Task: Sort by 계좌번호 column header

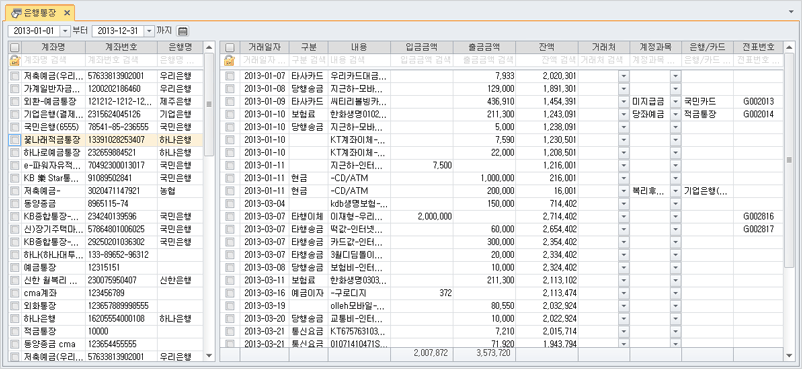Action: 121,47
